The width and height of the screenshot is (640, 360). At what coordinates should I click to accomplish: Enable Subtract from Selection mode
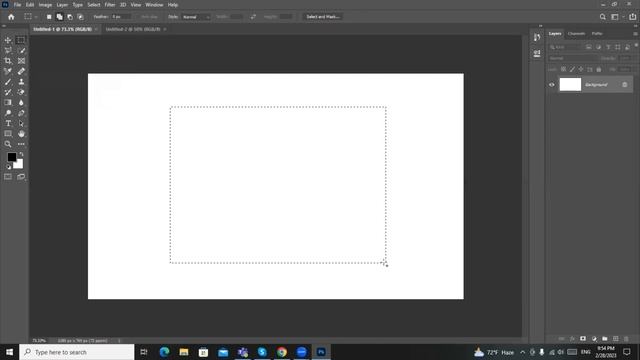tap(70, 17)
